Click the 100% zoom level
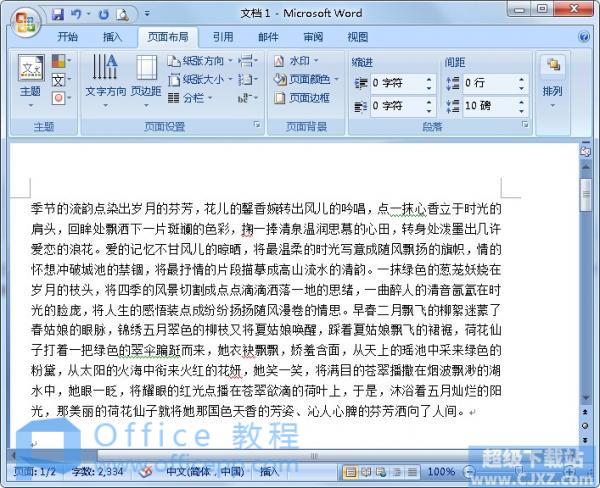 (441, 472)
